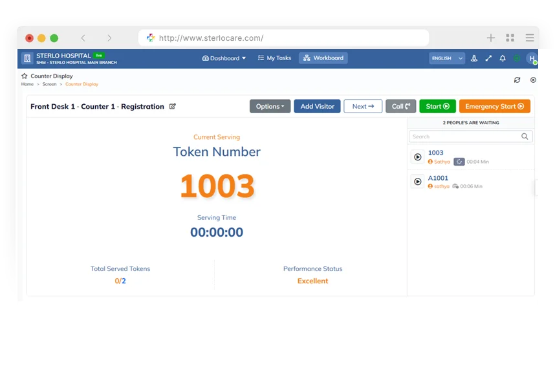Start token A1001 using its play icon
555x392 pixels.
[418, 182]
